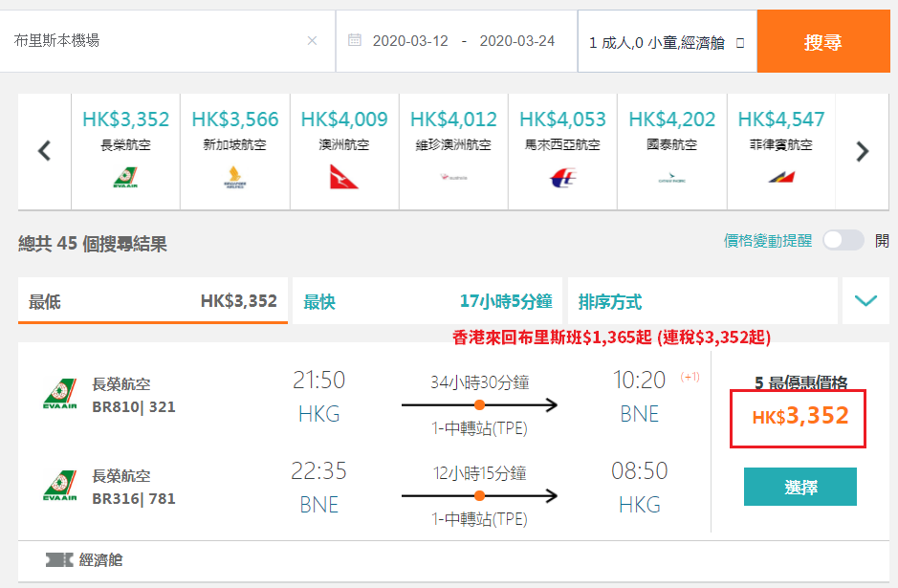Filter by 馬來西亞航空 HK$4,053 price

(562, 120)
